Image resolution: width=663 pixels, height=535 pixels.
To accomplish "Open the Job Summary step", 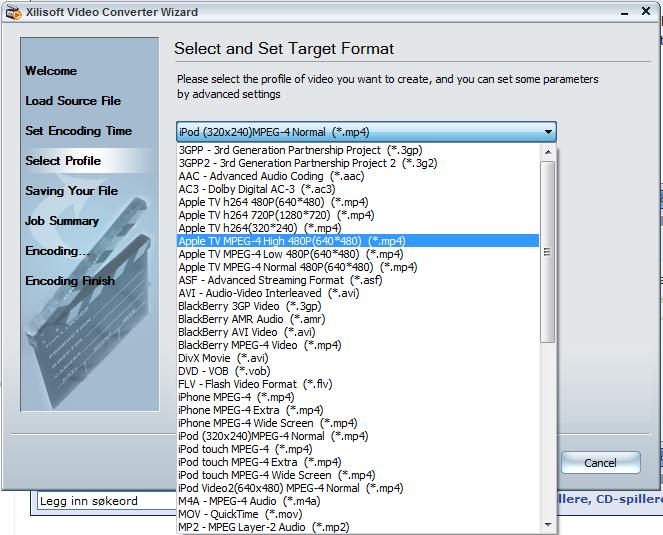I will (62, 221).
